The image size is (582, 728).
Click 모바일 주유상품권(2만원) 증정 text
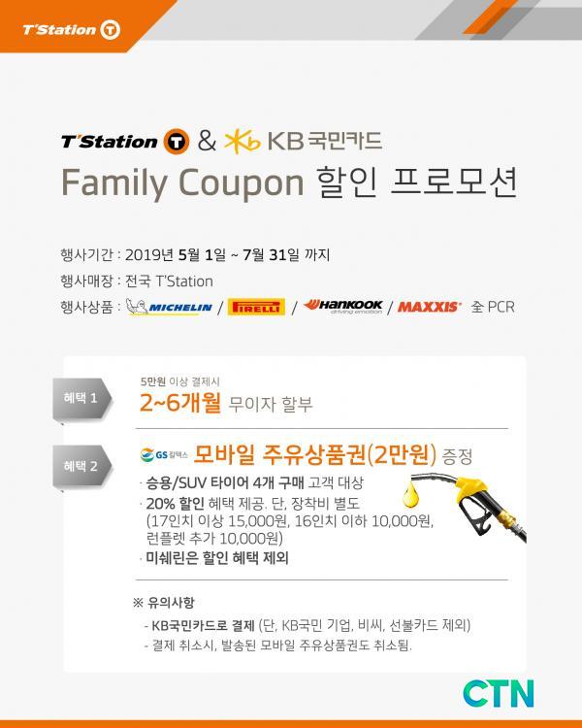(333, 455)
